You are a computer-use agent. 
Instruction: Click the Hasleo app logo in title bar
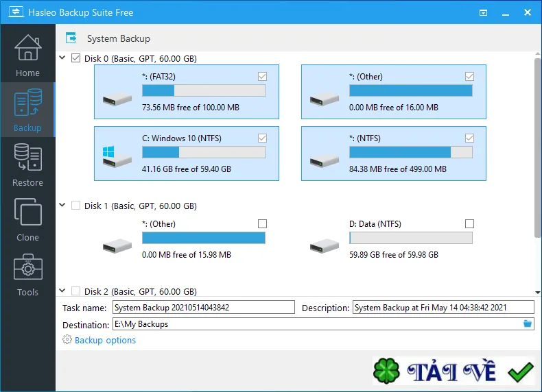(16, 12)
